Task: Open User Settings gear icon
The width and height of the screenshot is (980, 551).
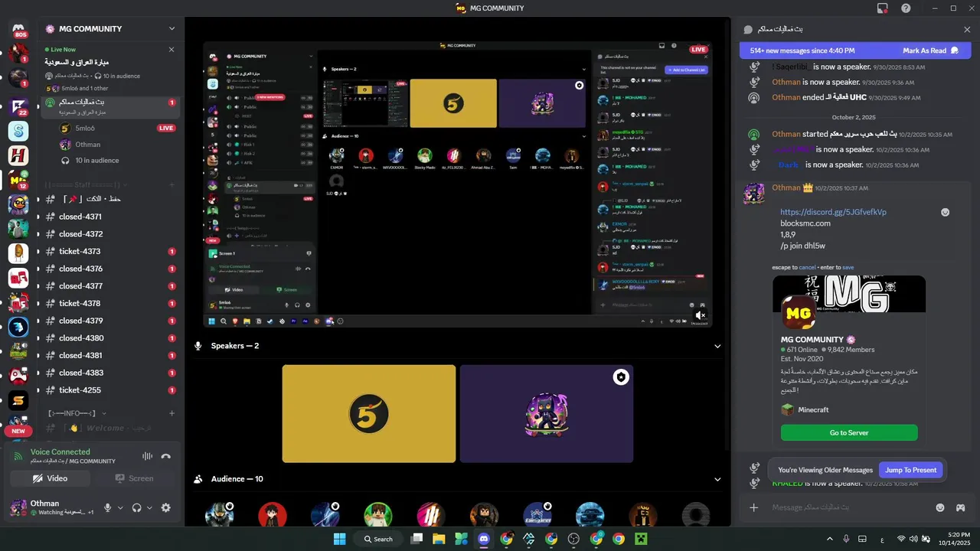Action: click(x=166, y=507)
